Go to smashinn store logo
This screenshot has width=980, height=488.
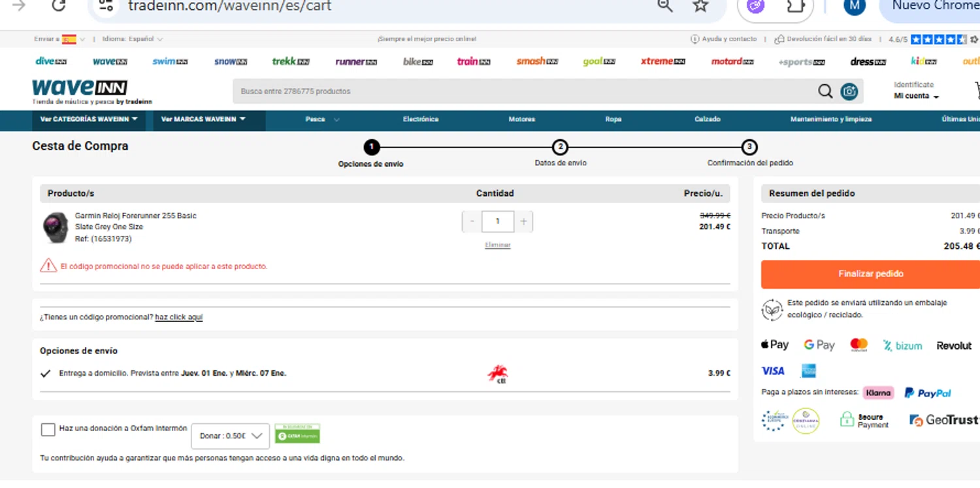tap(537, 61)
